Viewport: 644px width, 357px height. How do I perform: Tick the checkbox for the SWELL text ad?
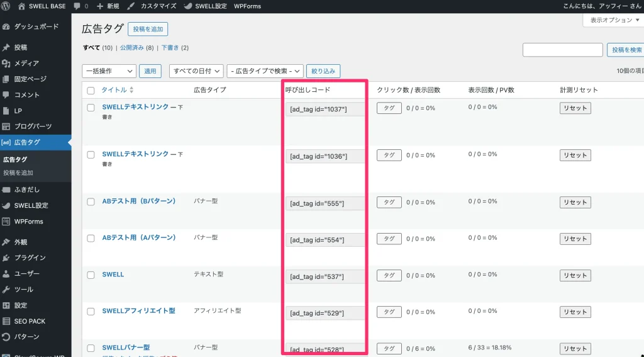coord(91,275)
